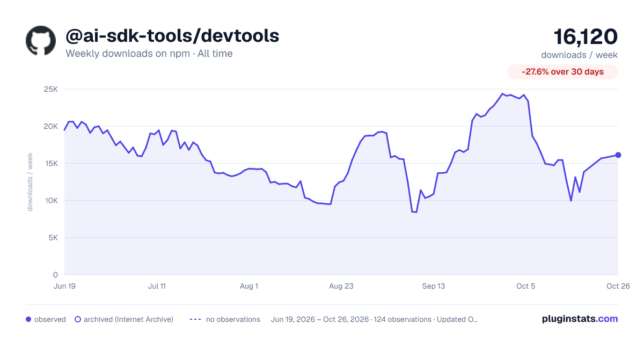Click the 20K y-axis label

pyautogui.click(x=50, y=126)
